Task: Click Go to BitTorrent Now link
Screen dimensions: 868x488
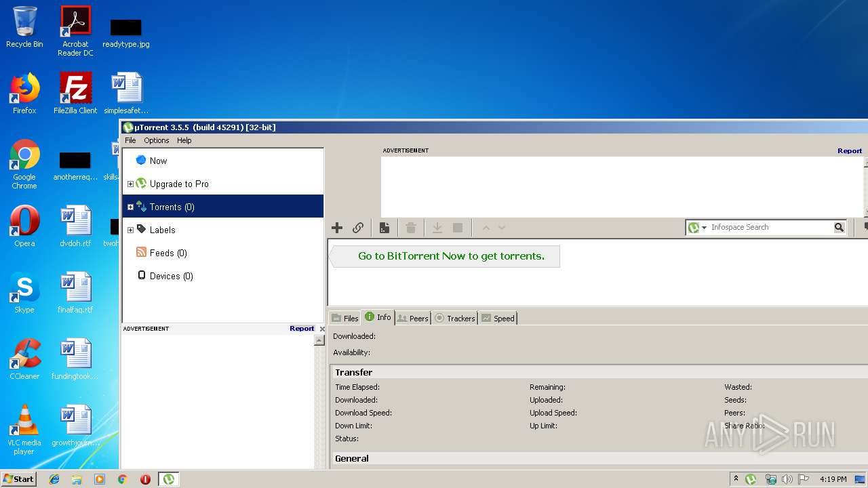Action: pos(451,256)
